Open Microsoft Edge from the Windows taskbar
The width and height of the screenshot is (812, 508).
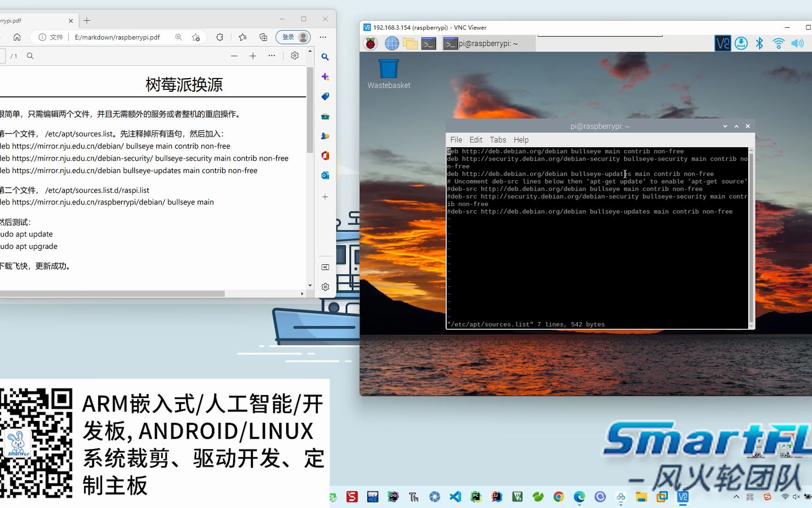[x=579, y=497]
